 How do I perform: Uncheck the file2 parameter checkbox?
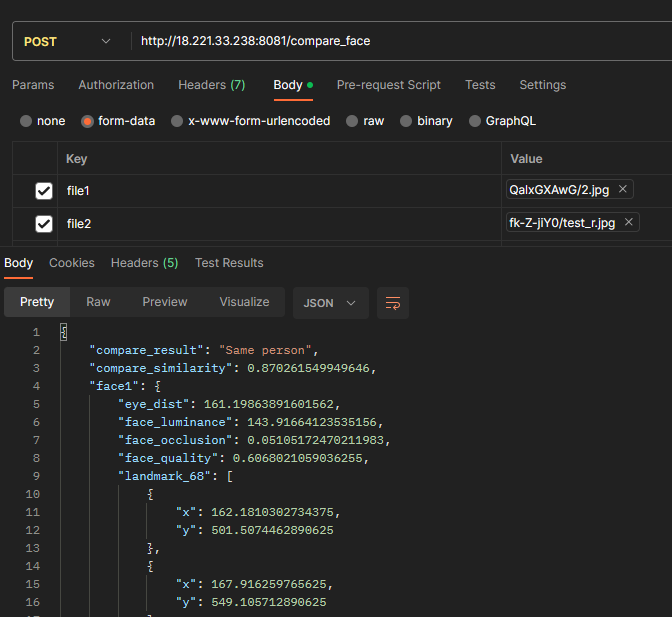[x=44, y=223]
